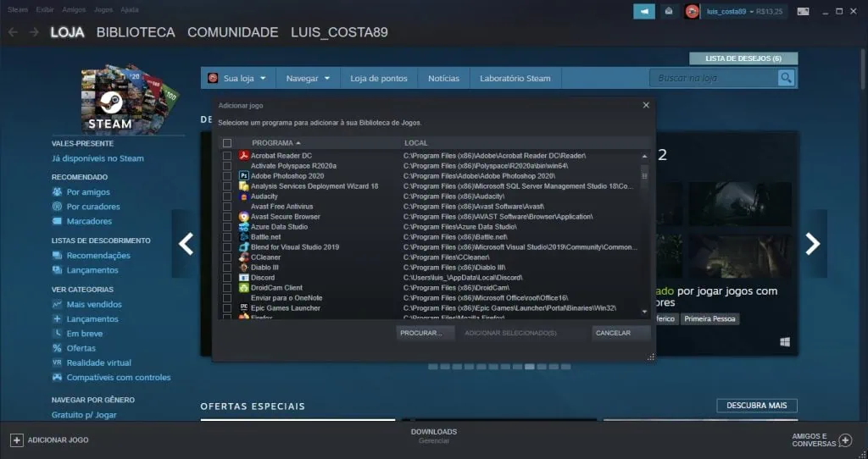This screenshot has height=459, width=868.
Task: Click the Azure Data Studio icon
Action: (x=243, y=227)
